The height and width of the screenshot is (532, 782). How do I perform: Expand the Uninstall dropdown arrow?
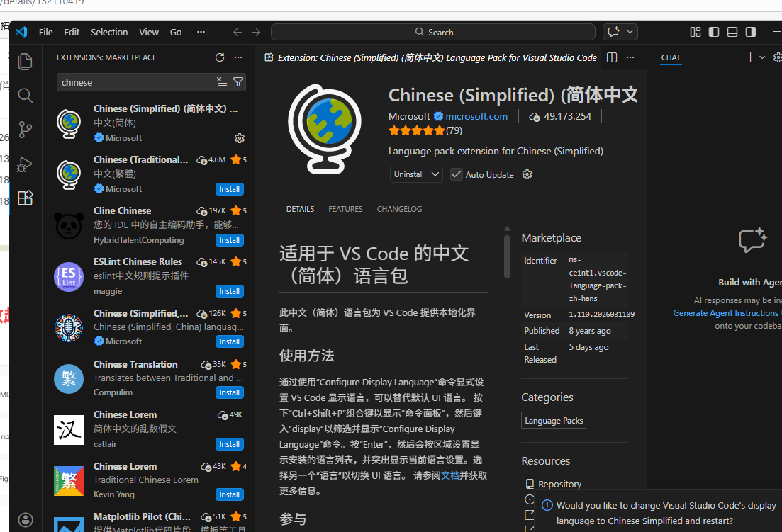[x=435, y=174]
